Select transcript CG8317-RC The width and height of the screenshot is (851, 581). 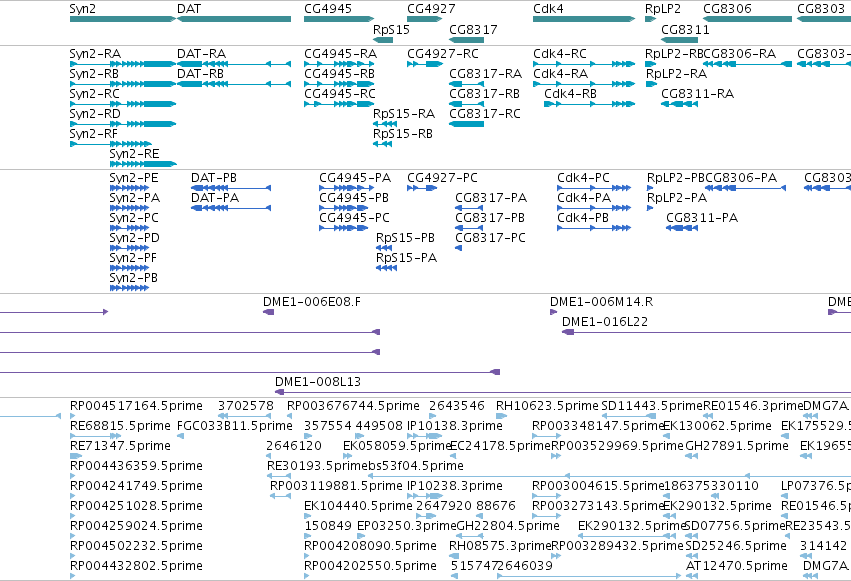click(467, 124)
